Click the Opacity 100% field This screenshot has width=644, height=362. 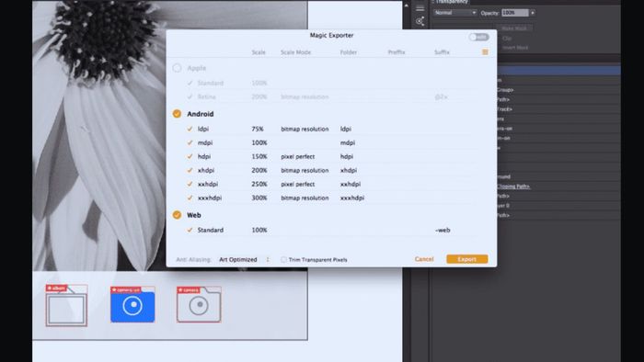point(514,13)
